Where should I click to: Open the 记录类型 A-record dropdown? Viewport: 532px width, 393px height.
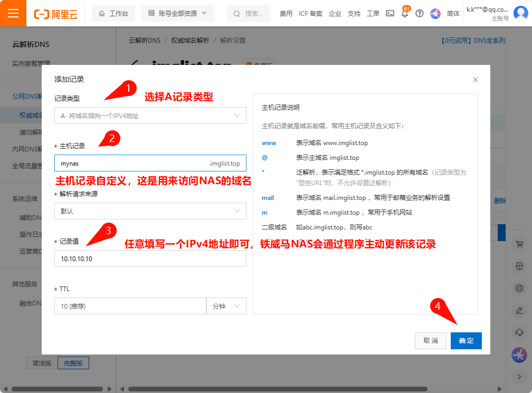click(x=150, y=116)
